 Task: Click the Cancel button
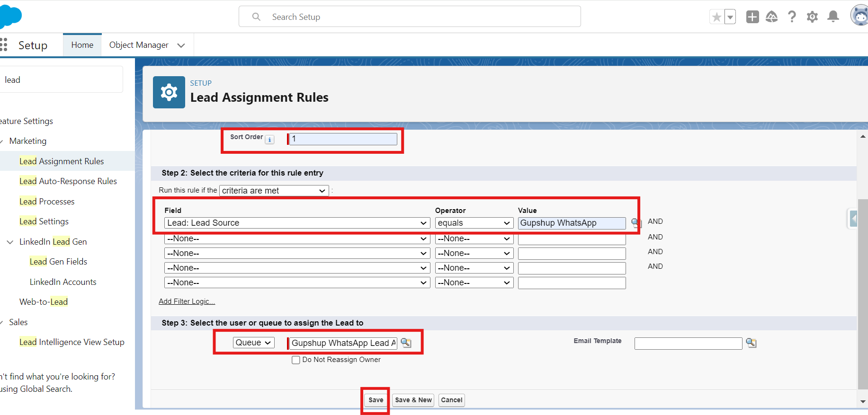tap(452, 400)
